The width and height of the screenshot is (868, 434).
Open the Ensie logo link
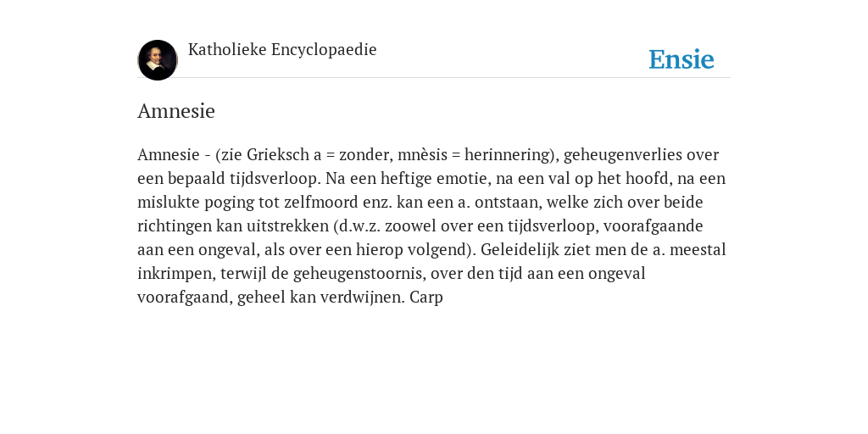click(682, 59)
